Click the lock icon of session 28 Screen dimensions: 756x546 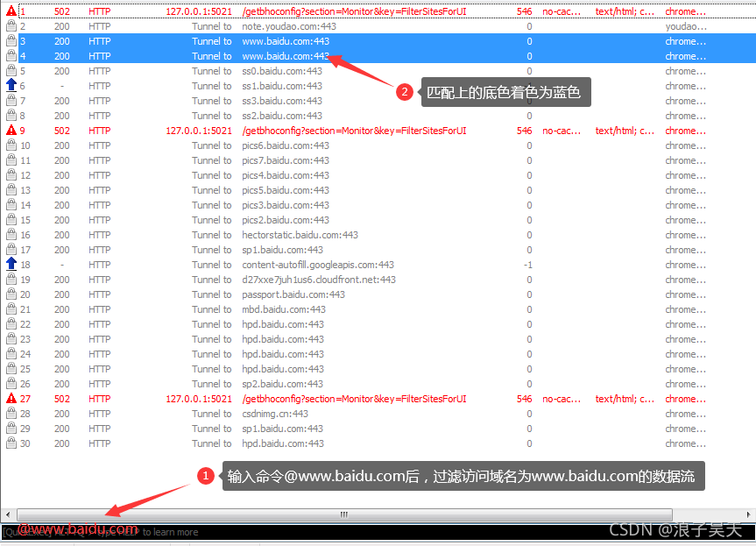click(x=11, y=414)
